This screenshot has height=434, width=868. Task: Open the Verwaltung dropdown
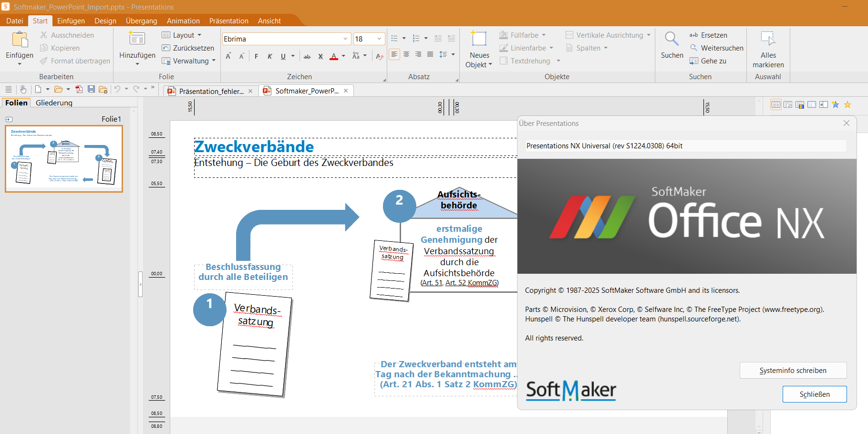pyautogui.click(x=189, y=61)
